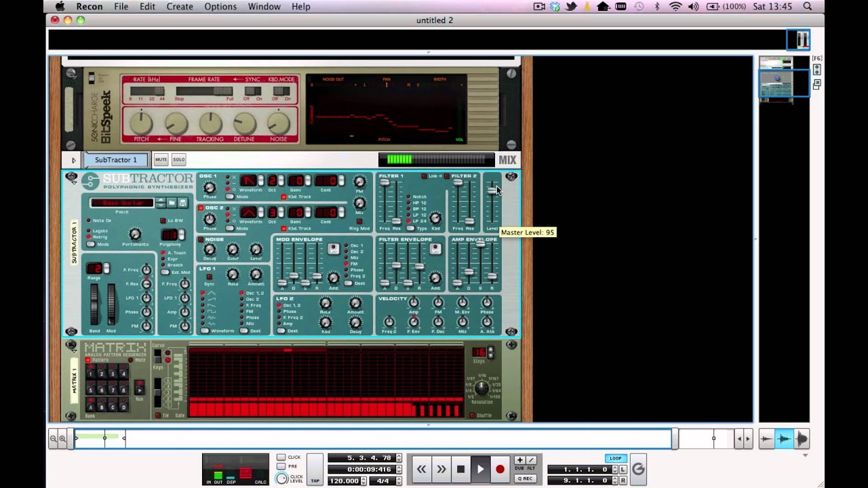Image resolution: width=868 pixels, height=488 pixels.
Task: Expand the SubTractor 1 mixer channel arrow
Action: (73, 161)
